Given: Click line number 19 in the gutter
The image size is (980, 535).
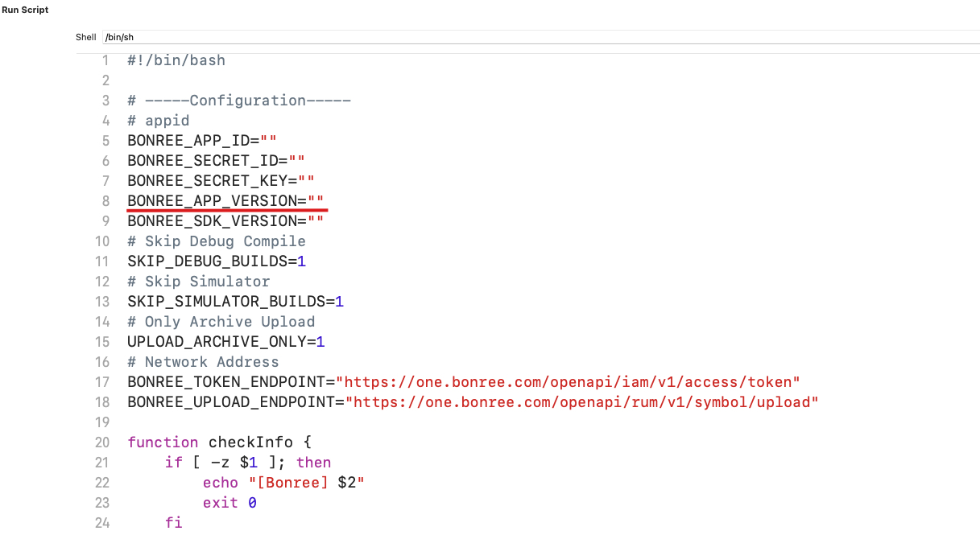Looking at the screenshot, I should point(101,422).
